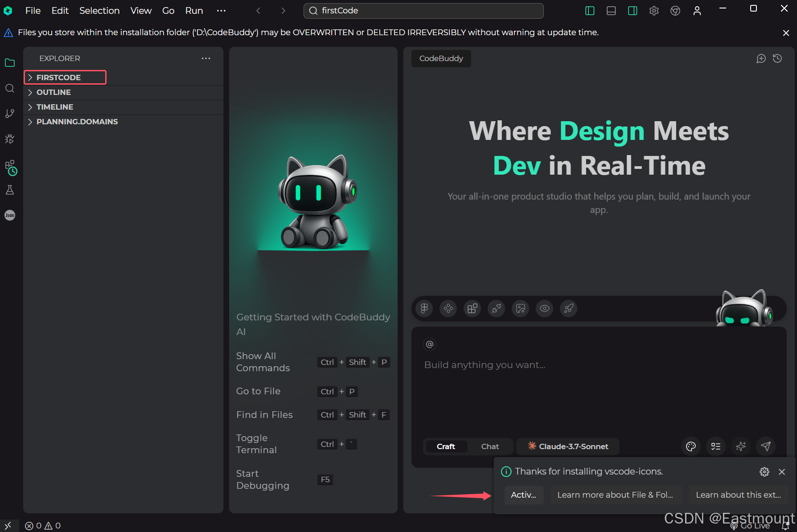Image resolution: width=797 pixels, height=532 pixels.
Task: Click the @ mention icon in chat
Action: 430,344
